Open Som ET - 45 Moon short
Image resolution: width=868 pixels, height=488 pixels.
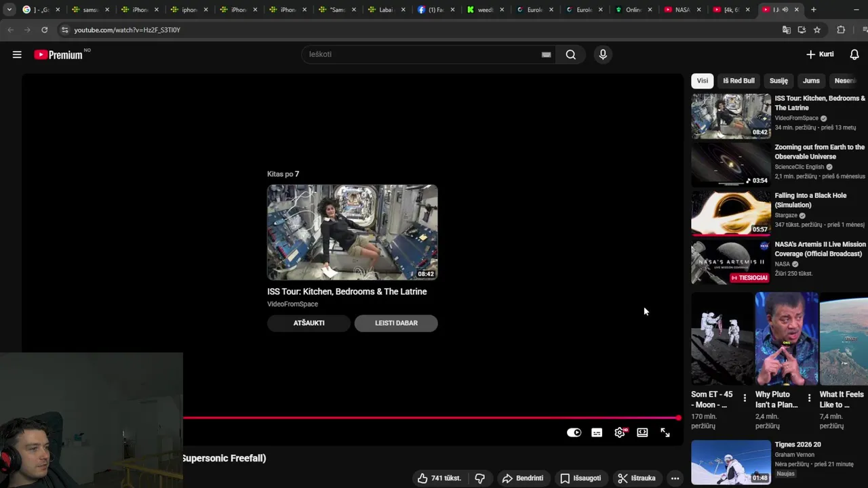[x=722, y=339]
